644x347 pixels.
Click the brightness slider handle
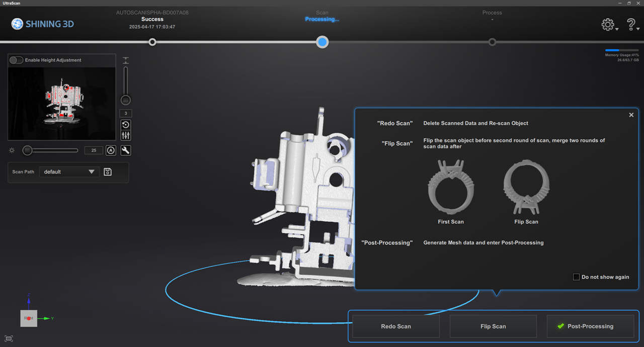coord(28,150)
